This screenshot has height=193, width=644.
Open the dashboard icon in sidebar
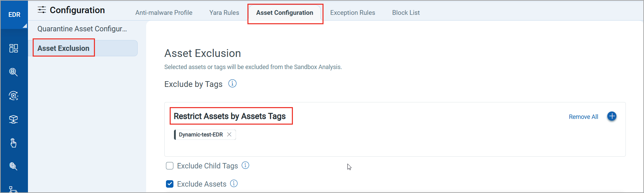[x=13, y=48]
